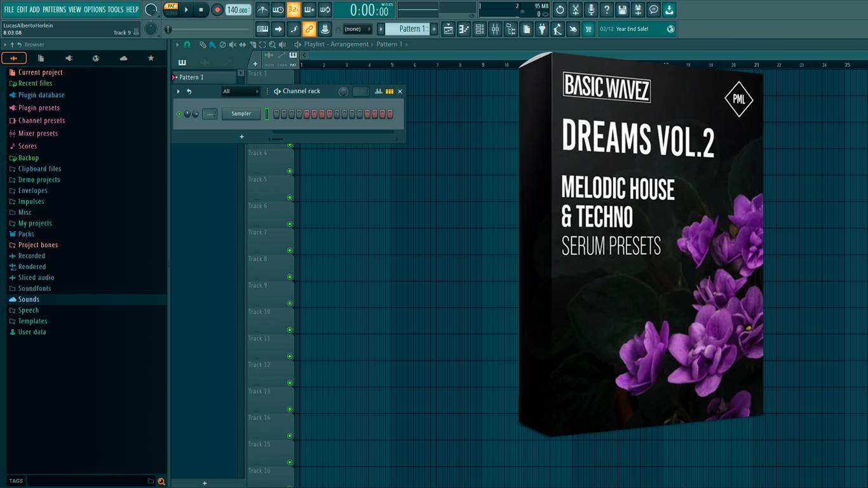Click the TAGS search input field

point(91,481)
